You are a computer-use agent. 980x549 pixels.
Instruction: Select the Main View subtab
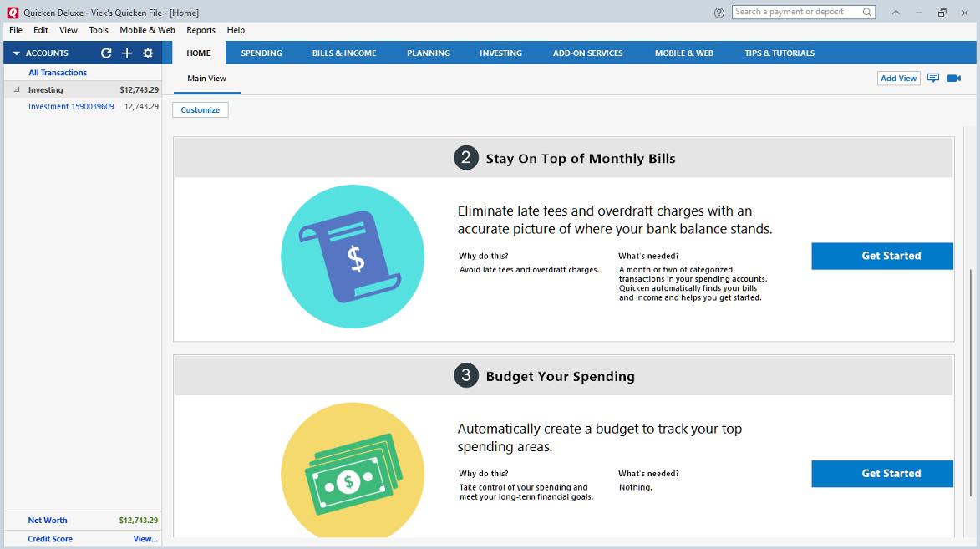207,79
